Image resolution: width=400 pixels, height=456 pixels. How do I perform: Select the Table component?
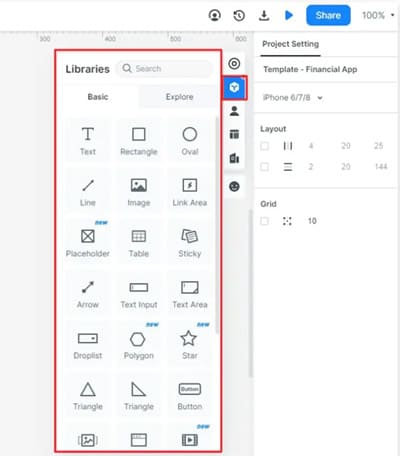point(139,243)
